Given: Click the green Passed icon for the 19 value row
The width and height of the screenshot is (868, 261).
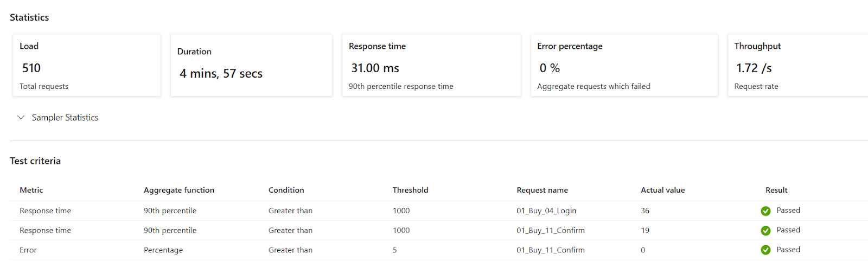Looking at the screenshot, I should pyautogui.click(x=765, y=231).
